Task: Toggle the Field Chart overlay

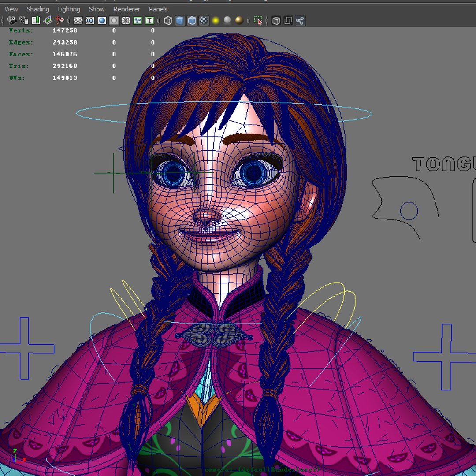Action: coord(126,21)
